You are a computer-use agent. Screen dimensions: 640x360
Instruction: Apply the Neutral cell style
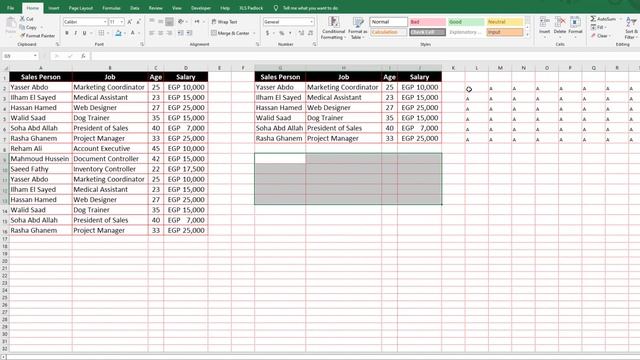tap(505, 22)
